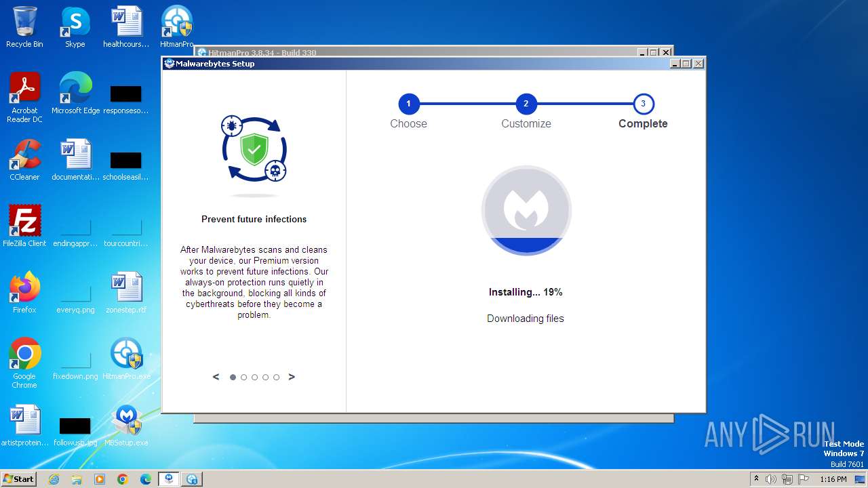Show previous slide with left arrow
Viewport: 868px width, 488px height.
tap(216, 377)
